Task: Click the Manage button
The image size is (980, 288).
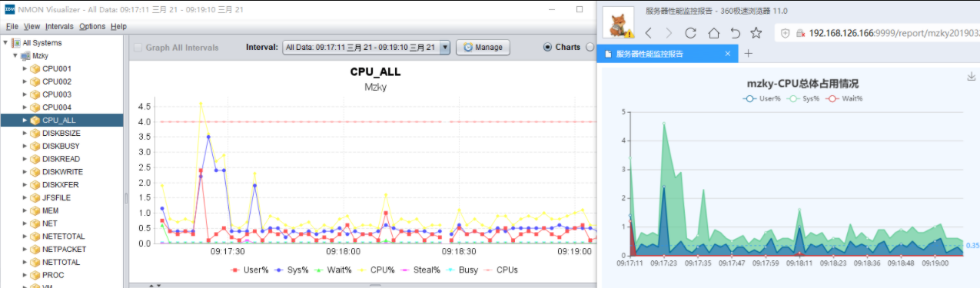Action: (x=483, y=48)
